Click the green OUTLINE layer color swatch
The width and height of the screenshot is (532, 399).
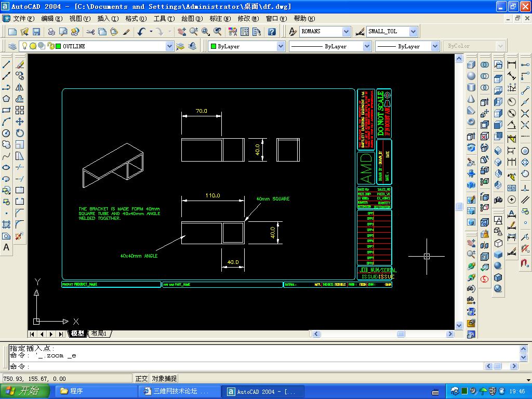(x=58, y=46)
